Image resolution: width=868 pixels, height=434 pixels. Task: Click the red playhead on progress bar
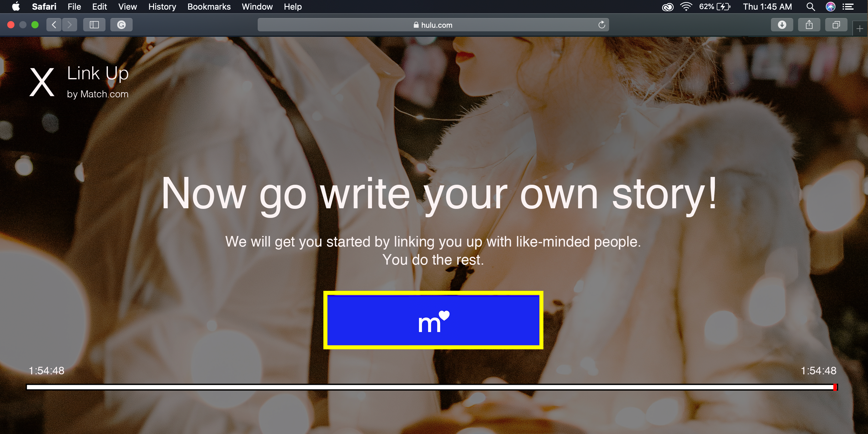click(x=835, y=387)
